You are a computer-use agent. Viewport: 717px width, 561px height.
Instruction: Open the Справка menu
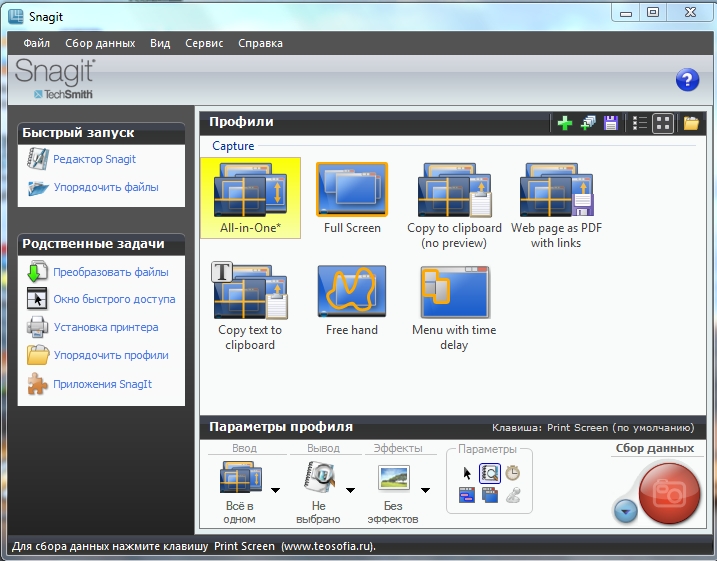pyautogui.click(x=260, y=43)
